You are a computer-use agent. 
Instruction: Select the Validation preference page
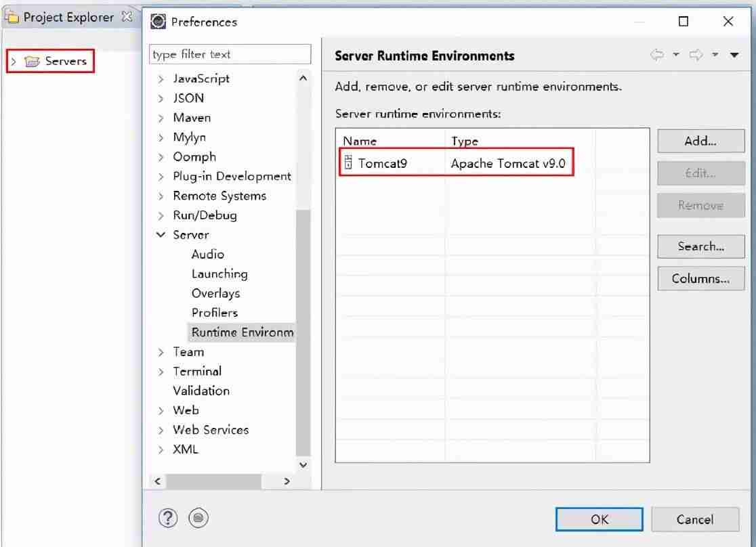point(201,391)
